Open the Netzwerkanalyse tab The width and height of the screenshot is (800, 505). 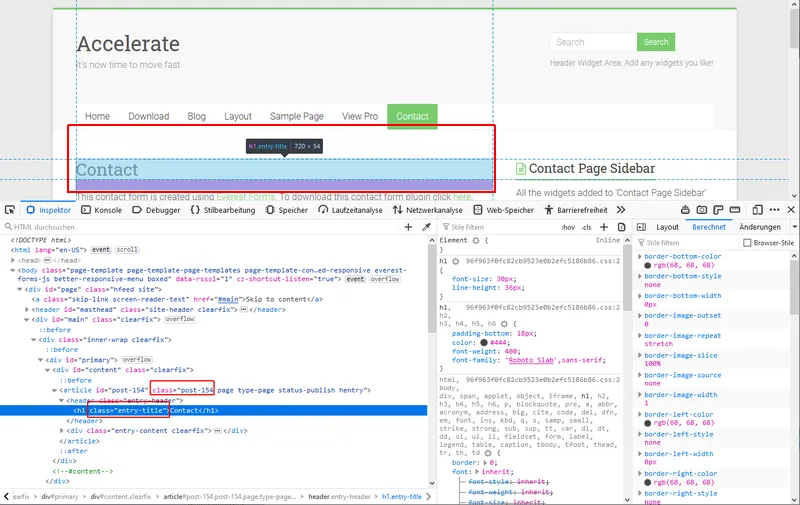click(x=428, y=210)
